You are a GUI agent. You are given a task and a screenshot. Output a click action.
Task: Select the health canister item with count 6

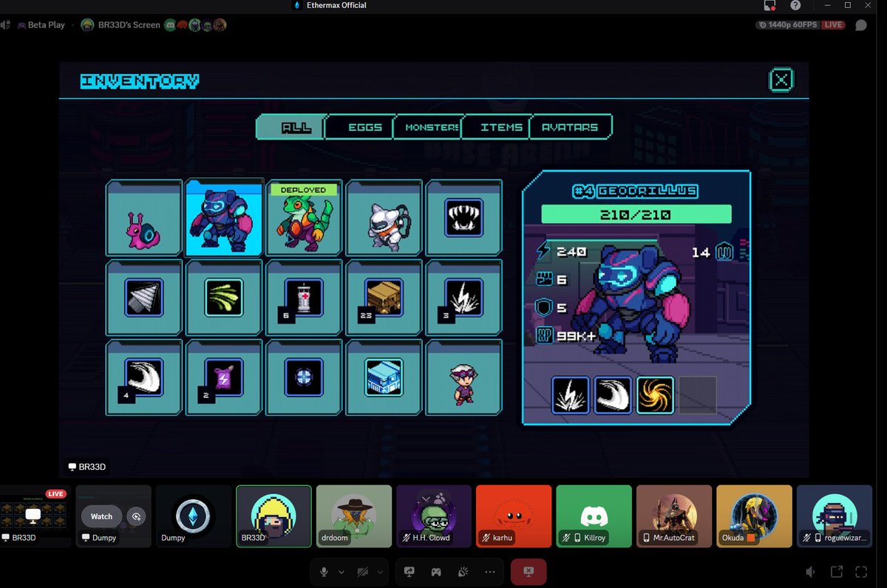coord(304,298)
